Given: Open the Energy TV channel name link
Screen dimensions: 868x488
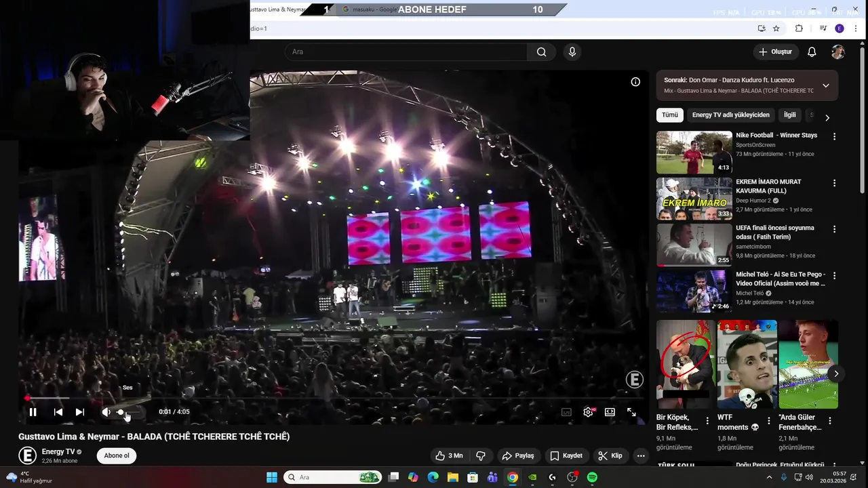Looking at the screenshot, I should 58,451.
